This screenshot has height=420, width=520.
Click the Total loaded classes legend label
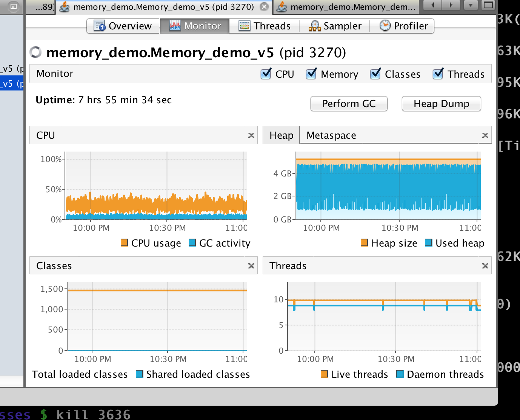click(x=80, y=374)
